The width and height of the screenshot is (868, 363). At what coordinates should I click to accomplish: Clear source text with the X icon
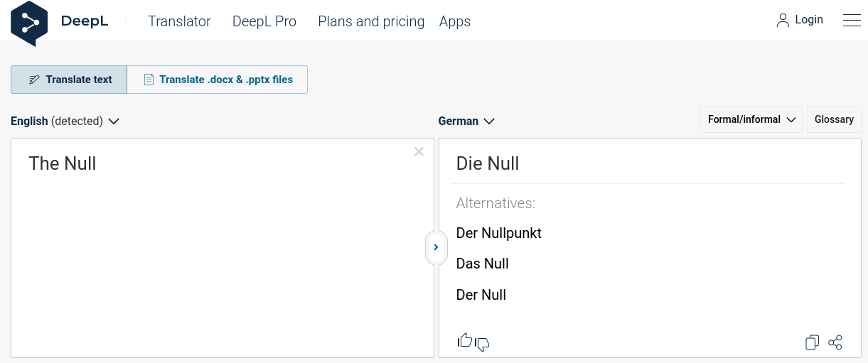(x=419, y=151)
